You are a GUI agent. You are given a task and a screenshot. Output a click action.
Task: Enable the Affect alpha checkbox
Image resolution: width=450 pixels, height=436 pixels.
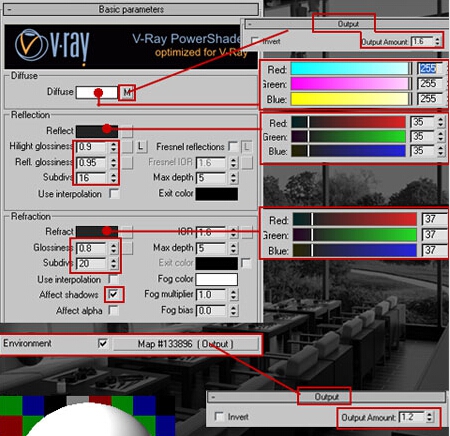pyautogui.click(x=113, y=310)
